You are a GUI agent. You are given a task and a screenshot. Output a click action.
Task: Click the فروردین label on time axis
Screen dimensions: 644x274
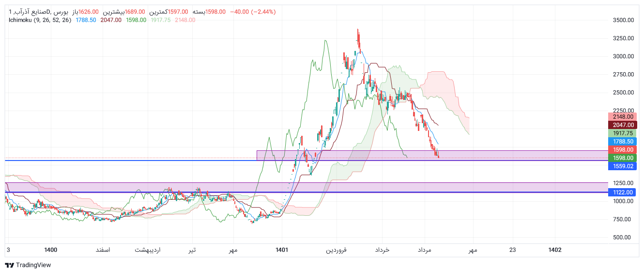click(337, 250)
